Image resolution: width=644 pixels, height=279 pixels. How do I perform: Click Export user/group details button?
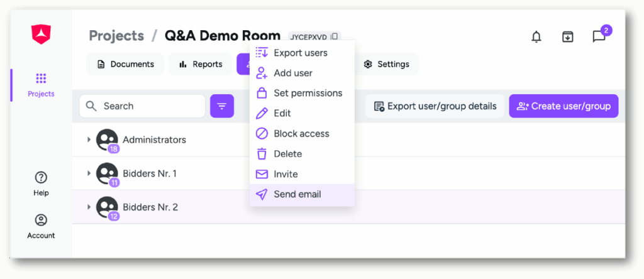[x=435, y=106]
